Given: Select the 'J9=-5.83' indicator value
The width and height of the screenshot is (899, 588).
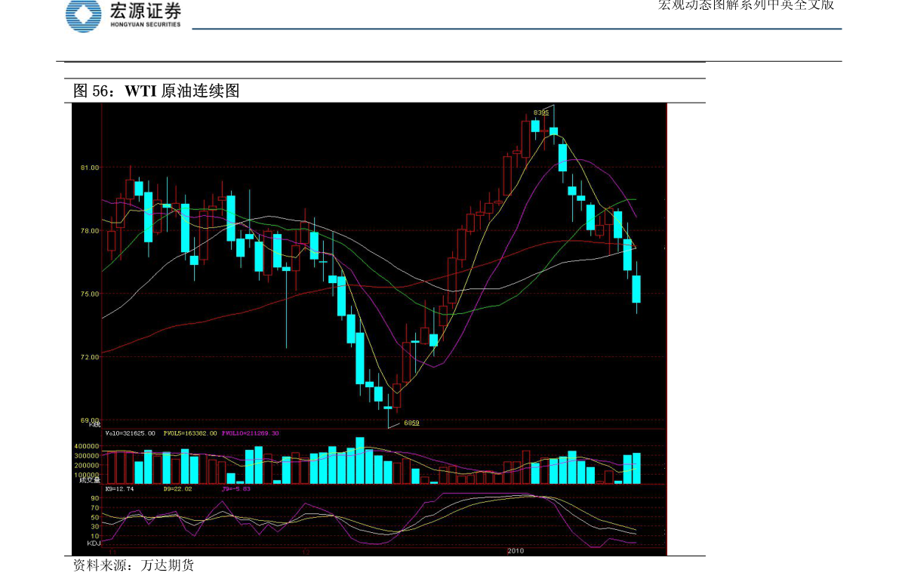Looking at the screenshot, I should (x=236, y=489).
